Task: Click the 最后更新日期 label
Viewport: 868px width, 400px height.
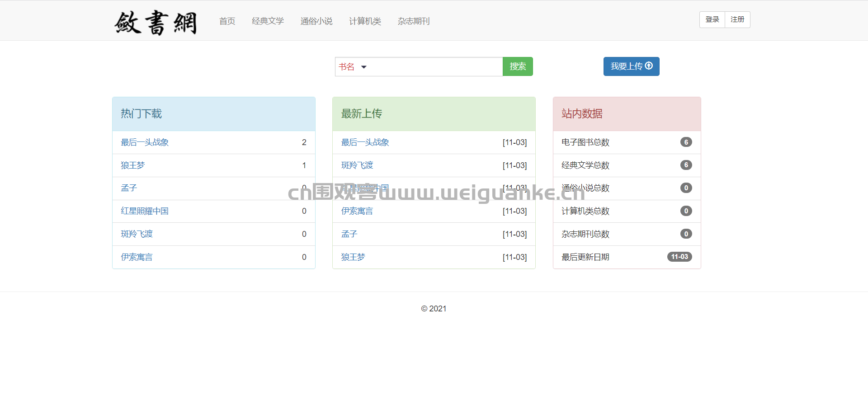Action: [x=585, y=257]
